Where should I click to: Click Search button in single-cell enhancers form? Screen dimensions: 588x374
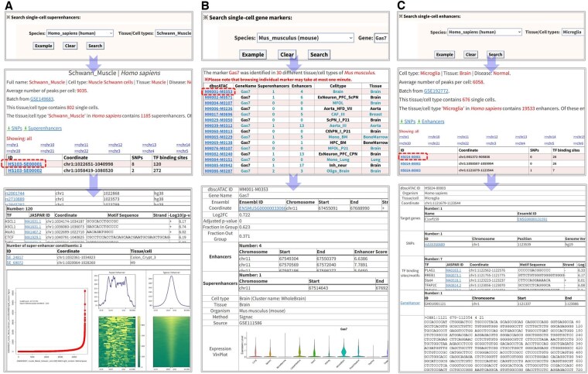[495, 54]
